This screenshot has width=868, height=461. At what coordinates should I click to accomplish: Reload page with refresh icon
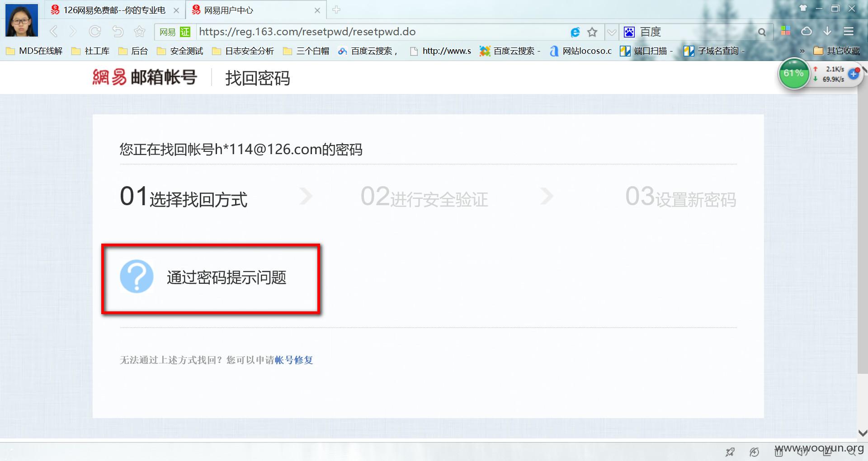(95, 31)
